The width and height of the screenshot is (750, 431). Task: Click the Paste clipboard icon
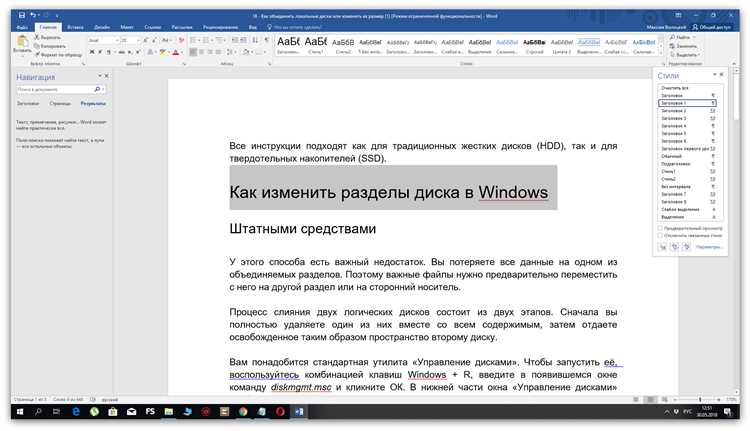coord(22,42)
